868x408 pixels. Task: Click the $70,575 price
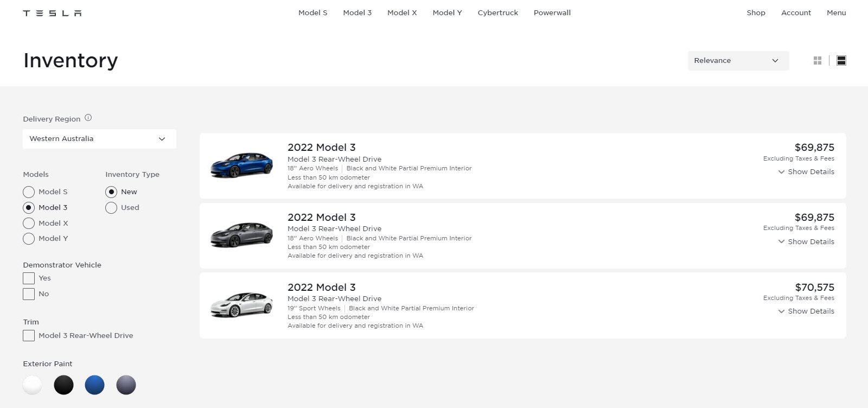tap(815, 288)
